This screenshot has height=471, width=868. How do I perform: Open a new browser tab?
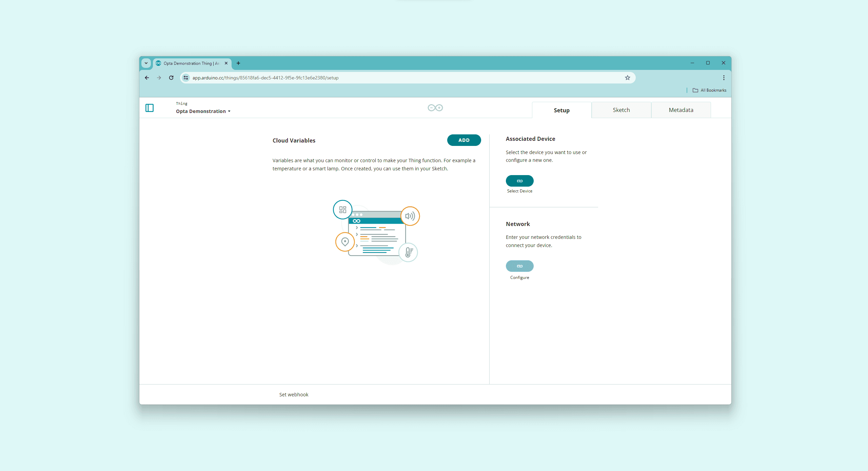[238, 63]
